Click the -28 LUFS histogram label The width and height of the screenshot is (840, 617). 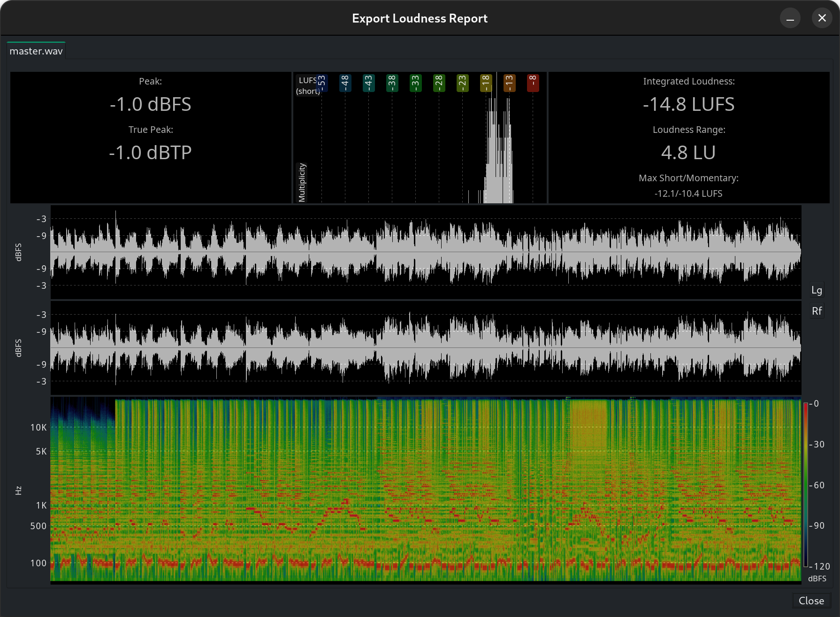[x=439, y=83]
